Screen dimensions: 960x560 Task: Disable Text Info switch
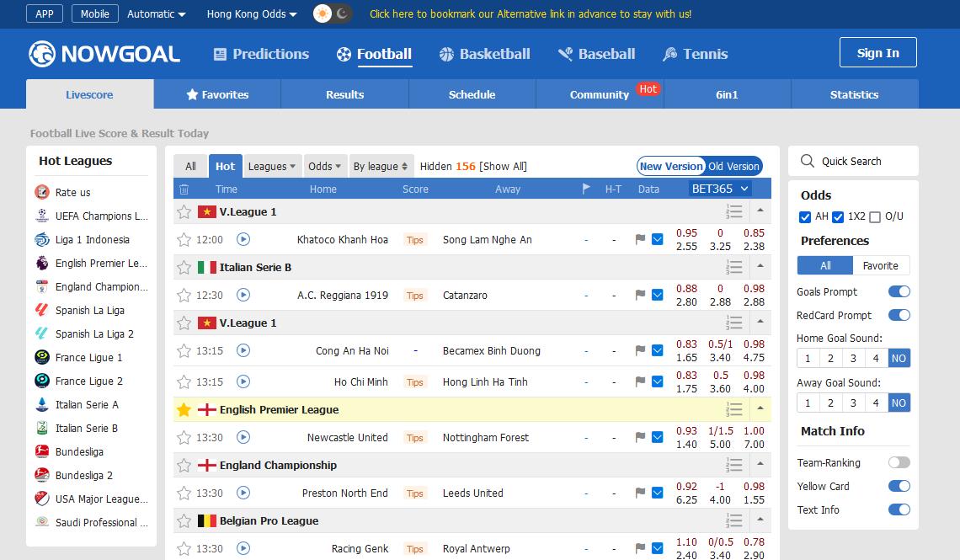(x=899, y=509)
